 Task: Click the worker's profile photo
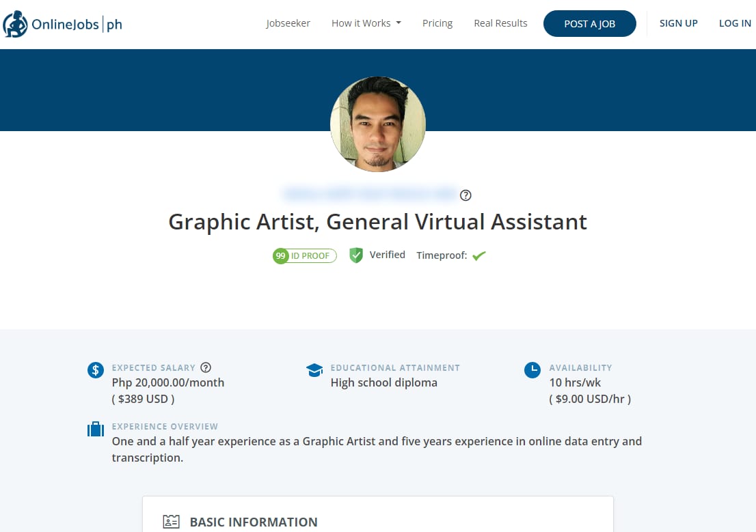(x=378, y=124)
